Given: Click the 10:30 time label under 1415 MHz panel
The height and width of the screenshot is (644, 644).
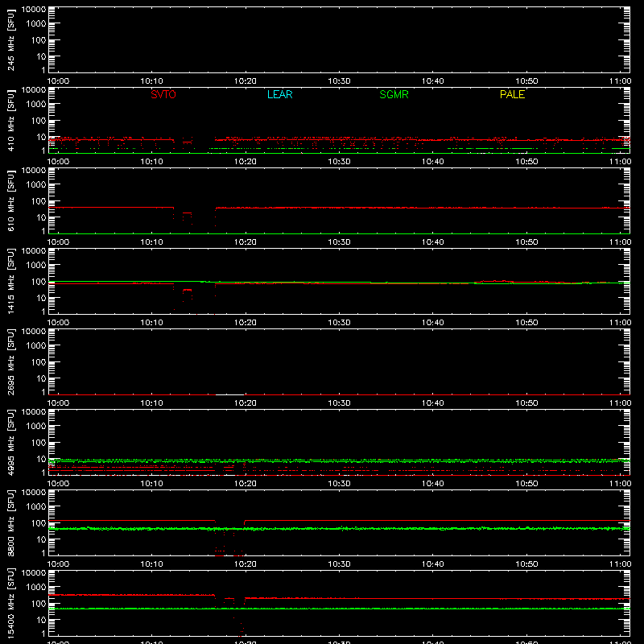Looking at the screenshot, I should pyautogui.click(x=339, y=323).
